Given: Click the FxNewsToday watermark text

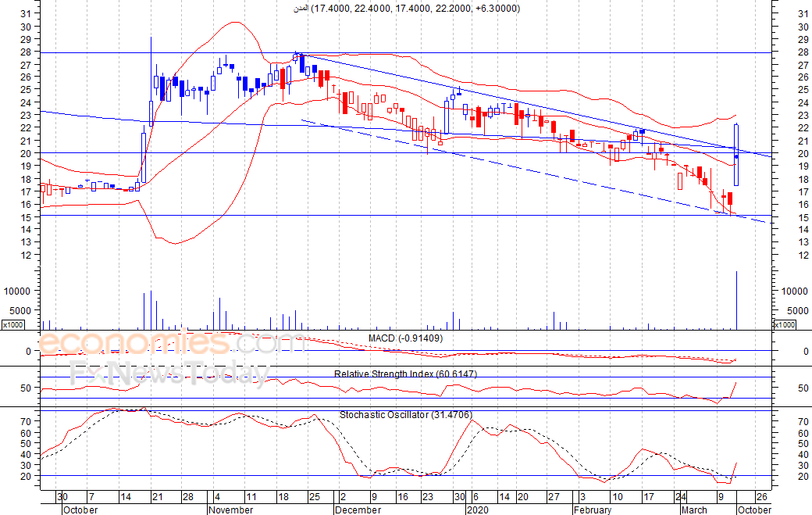Looking at the screenshot, I should click(170, 373).
